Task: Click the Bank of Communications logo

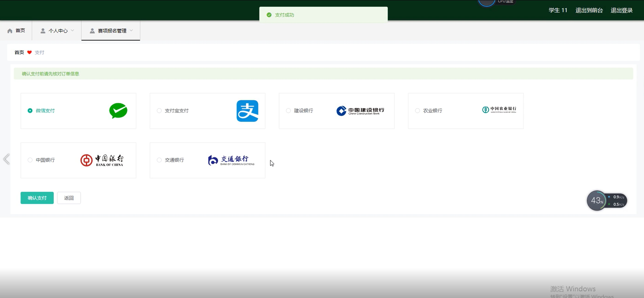Action: [x=231, y=160]
